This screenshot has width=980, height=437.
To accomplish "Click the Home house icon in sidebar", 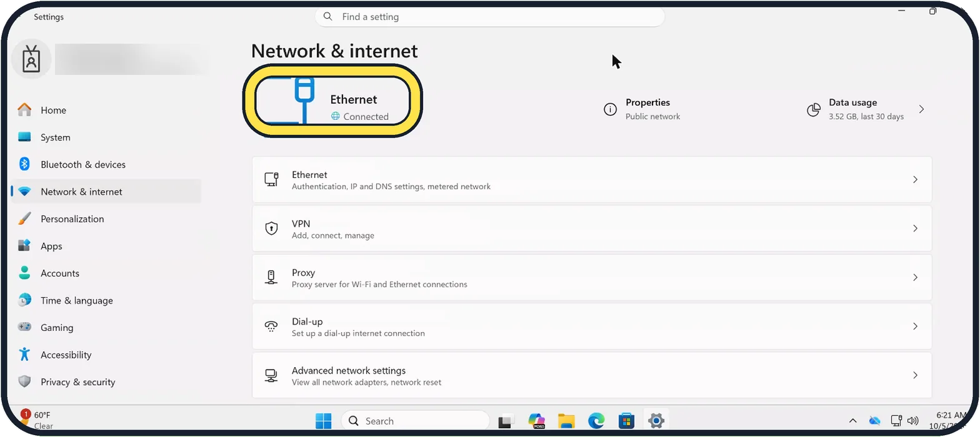I will pos(24,110).
